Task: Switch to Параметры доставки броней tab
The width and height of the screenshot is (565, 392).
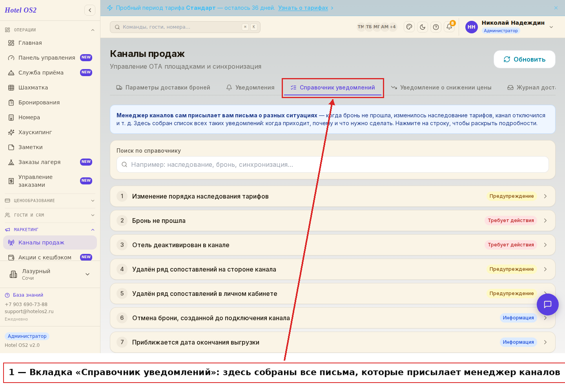Action: tap(163, 88)
